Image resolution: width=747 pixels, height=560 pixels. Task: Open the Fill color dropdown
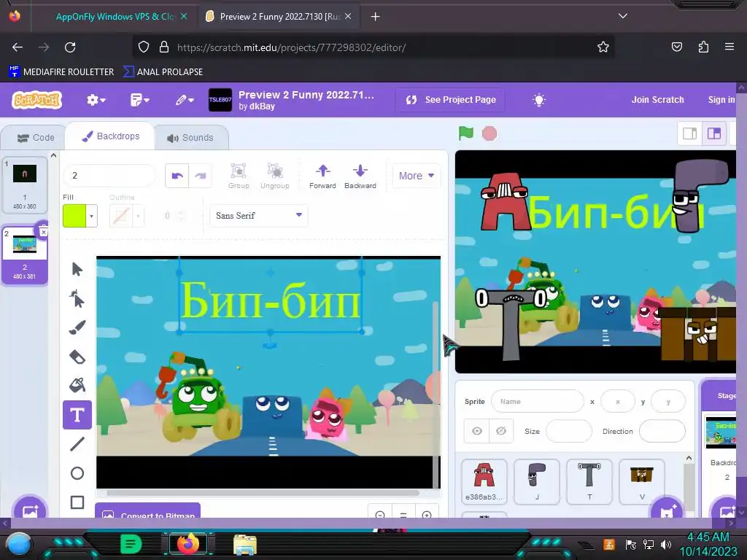click(91, 216)
